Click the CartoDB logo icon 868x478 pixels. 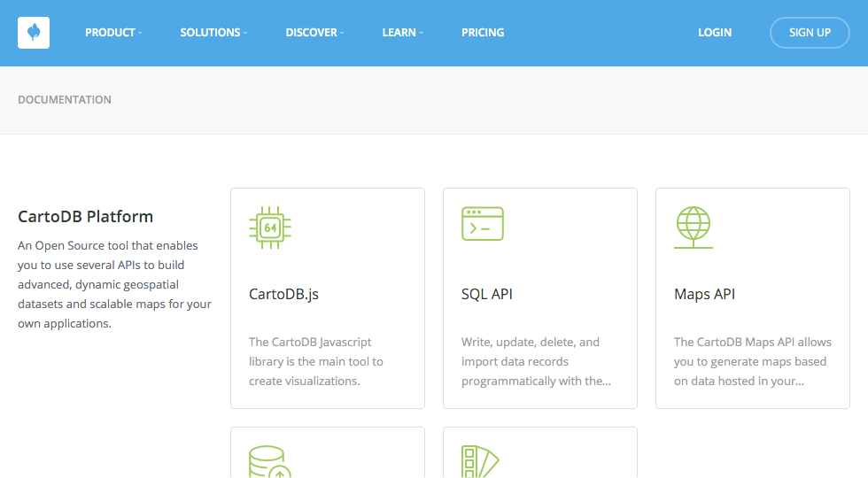34,33
